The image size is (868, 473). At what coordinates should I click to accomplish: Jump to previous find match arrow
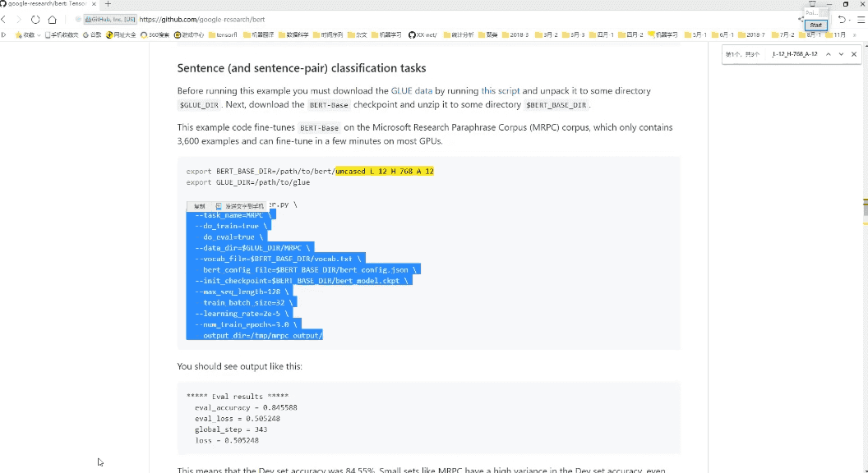829,54
